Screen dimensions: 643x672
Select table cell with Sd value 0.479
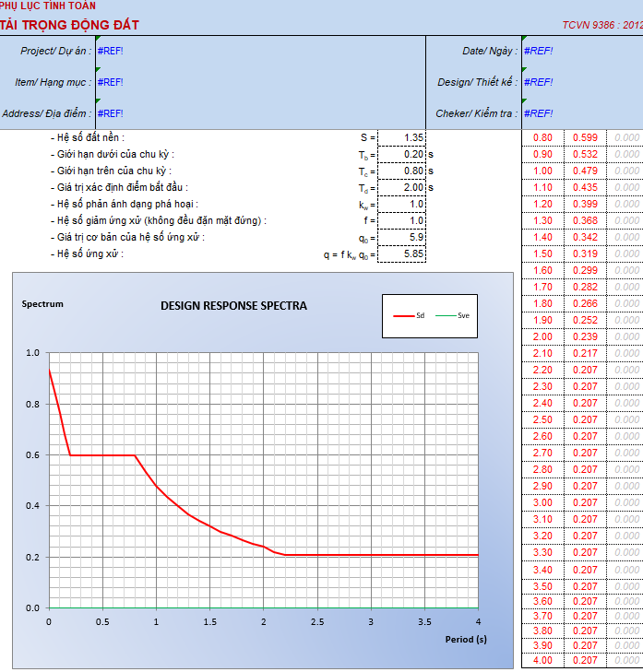point(585,171)
